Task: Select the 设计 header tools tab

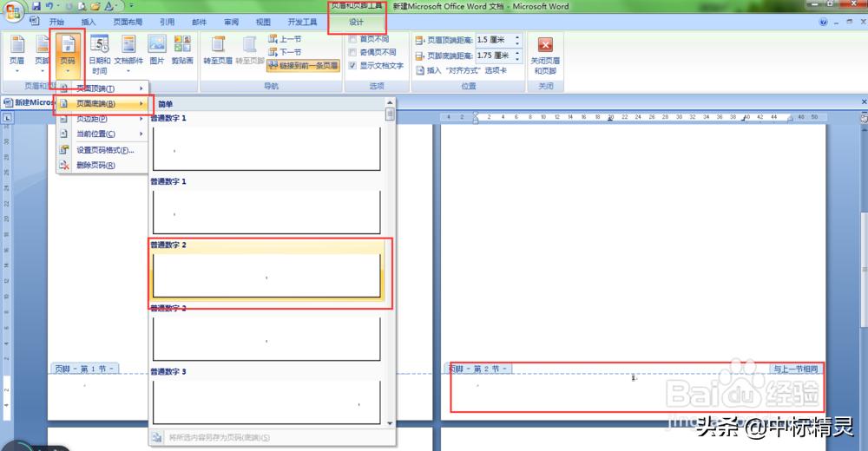Action: [x=356, y=23]
